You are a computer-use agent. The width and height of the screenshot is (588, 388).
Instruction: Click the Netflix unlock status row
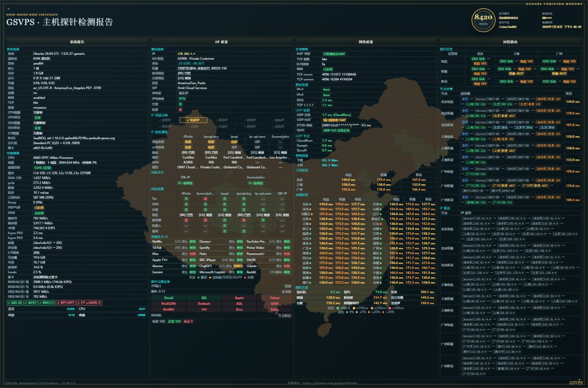coord(174,242)
